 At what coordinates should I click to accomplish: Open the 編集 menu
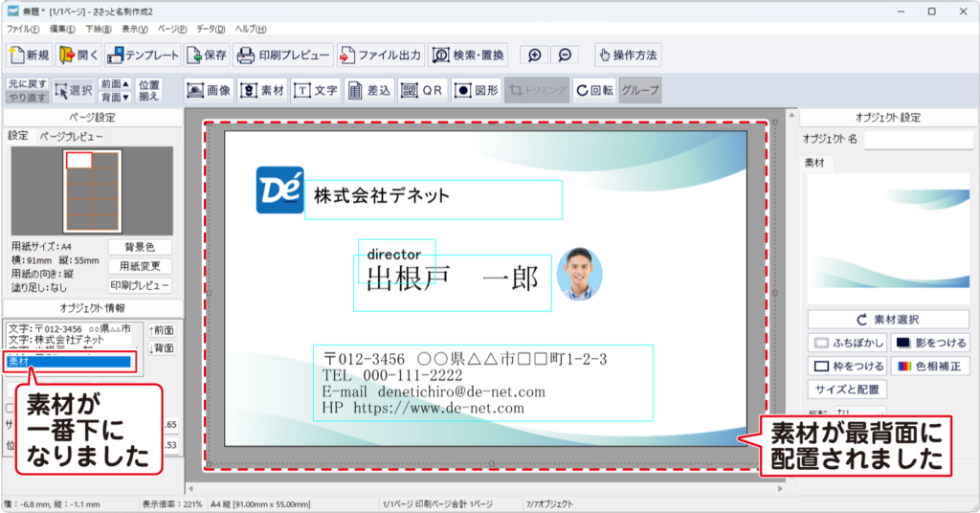[x=62, y=30]
